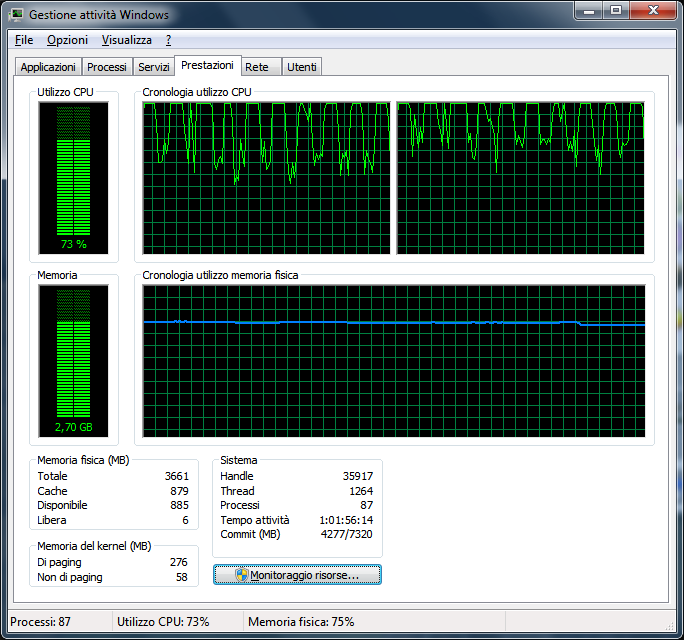Viewport: 684px width, 640px height.
Task: Click the Utilizzo CPU gauge showing 73 %
Action: pyautogui.click(x=73, y=178)
